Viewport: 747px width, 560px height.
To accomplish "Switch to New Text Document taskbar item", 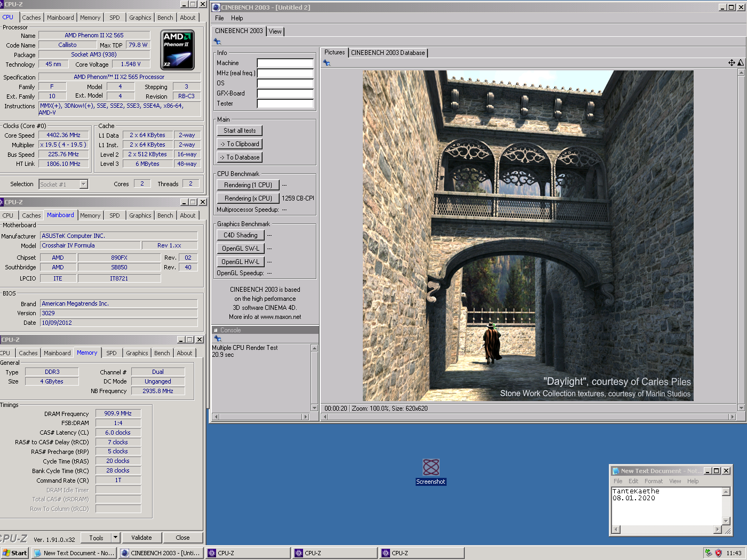I will pyautogui.click(x=74, y=553).
